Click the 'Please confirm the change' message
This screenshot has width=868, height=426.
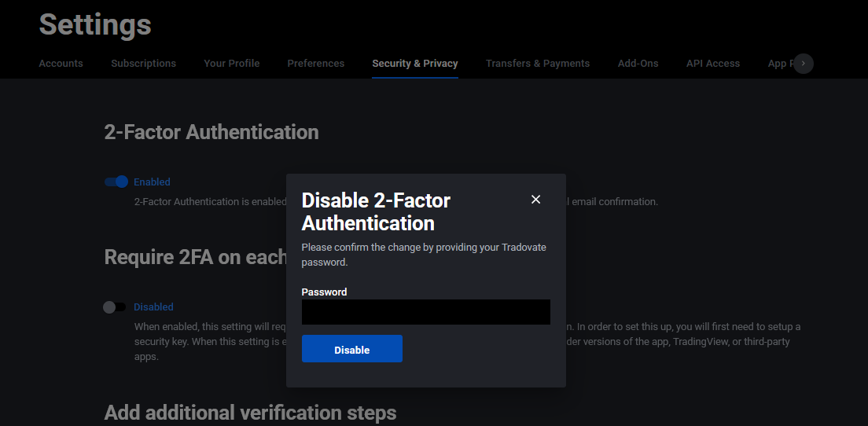coord(424,255)
